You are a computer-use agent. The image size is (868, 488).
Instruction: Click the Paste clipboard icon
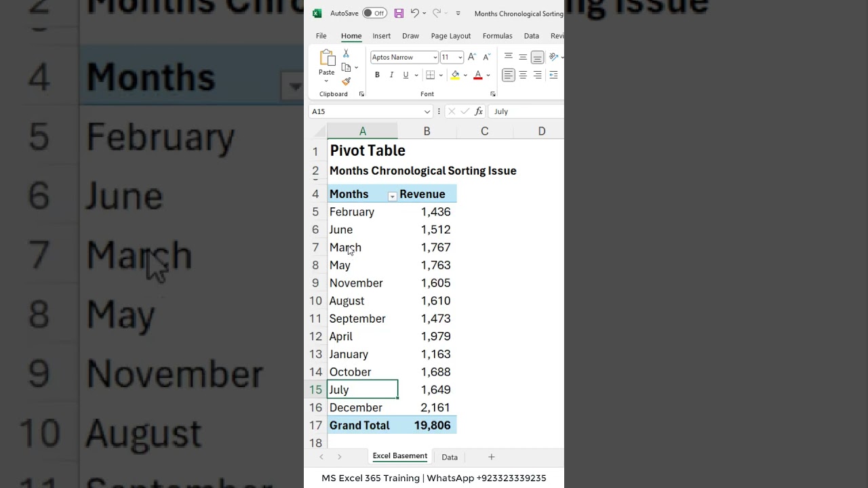coord(327,58)
